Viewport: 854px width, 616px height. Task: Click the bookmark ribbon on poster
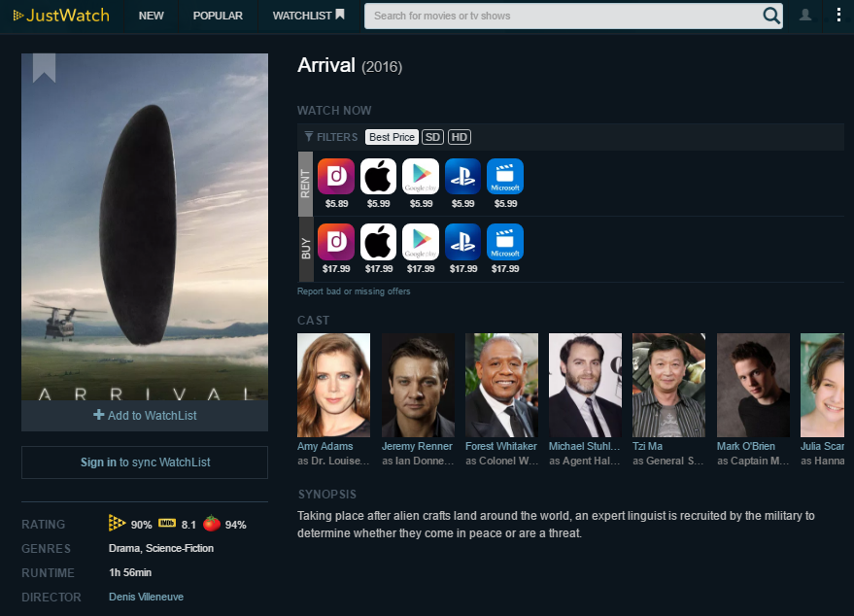tap(44, 68)
